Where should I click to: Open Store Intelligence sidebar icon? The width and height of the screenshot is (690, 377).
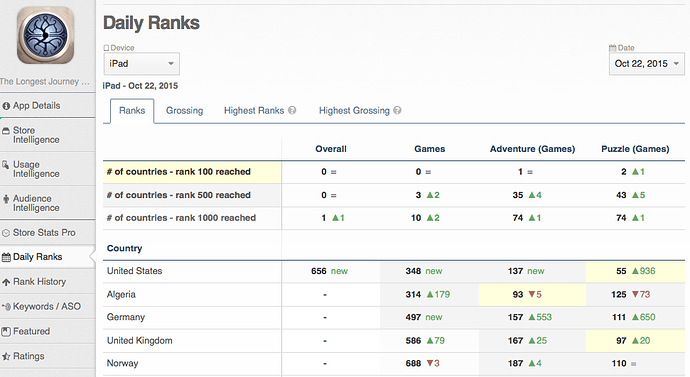tap(6, 131)
